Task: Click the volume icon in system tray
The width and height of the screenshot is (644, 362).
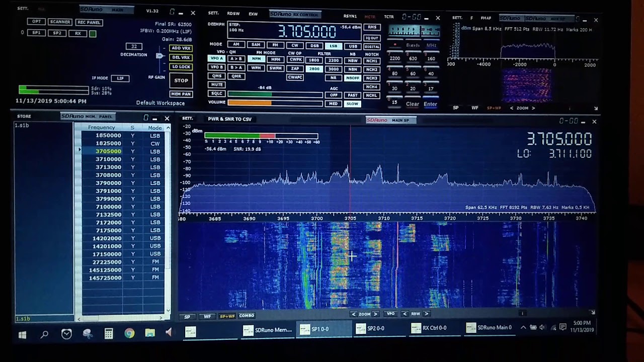Action: click(542, 327)
